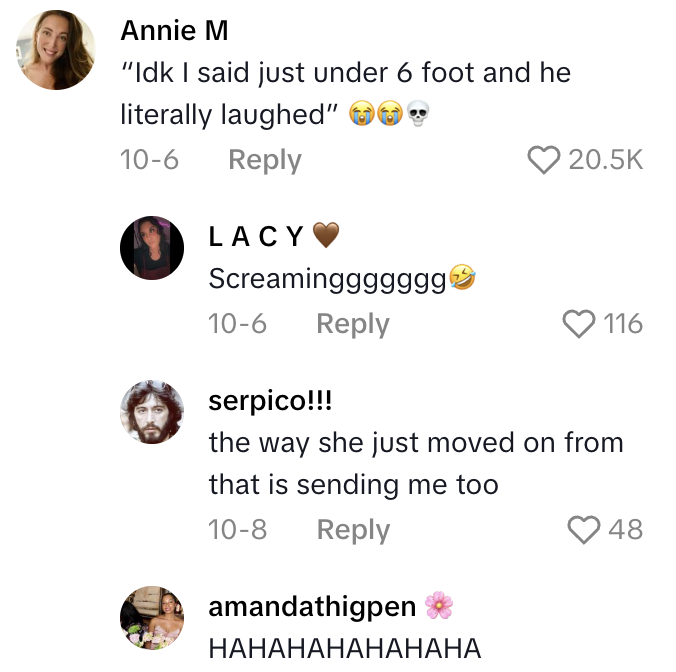This screenshot has height=672, width=676.
Task: Click the 10-8 date on serpico!!!'s reply
Action: [237, 530]
